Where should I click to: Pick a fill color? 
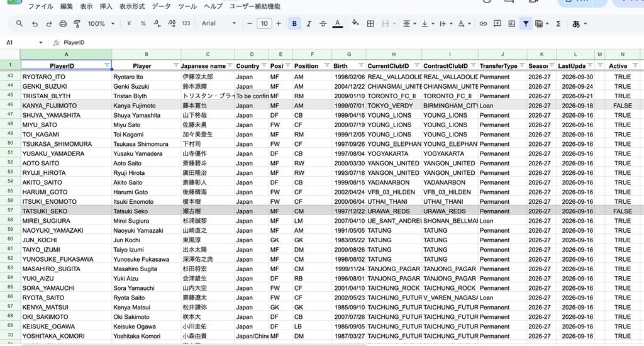(x=356, y=24)
